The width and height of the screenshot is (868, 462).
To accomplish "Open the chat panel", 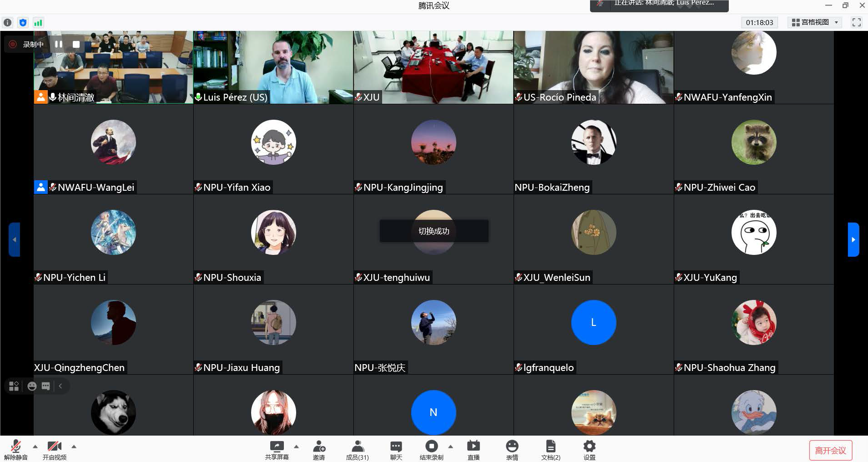I will 396,450.
